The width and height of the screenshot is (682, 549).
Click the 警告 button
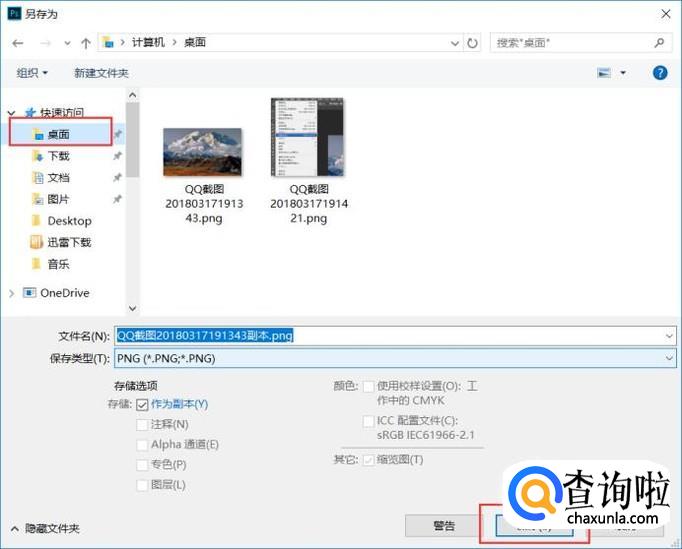(x=444, y=526)
